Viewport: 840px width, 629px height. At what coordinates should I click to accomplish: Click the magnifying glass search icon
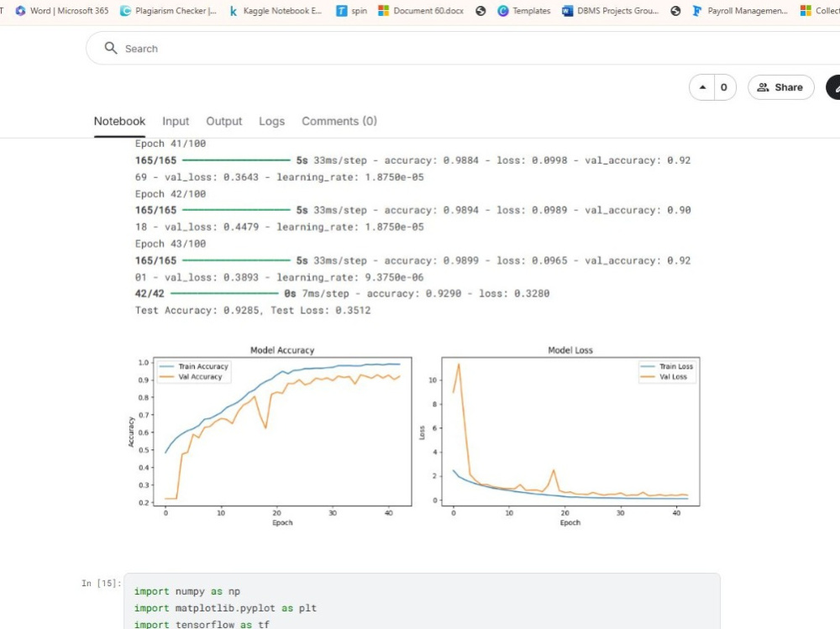click(x=111, y=48)
